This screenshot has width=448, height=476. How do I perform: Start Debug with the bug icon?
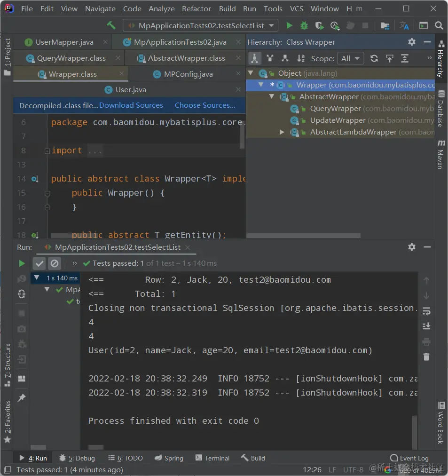click(304, 25)
